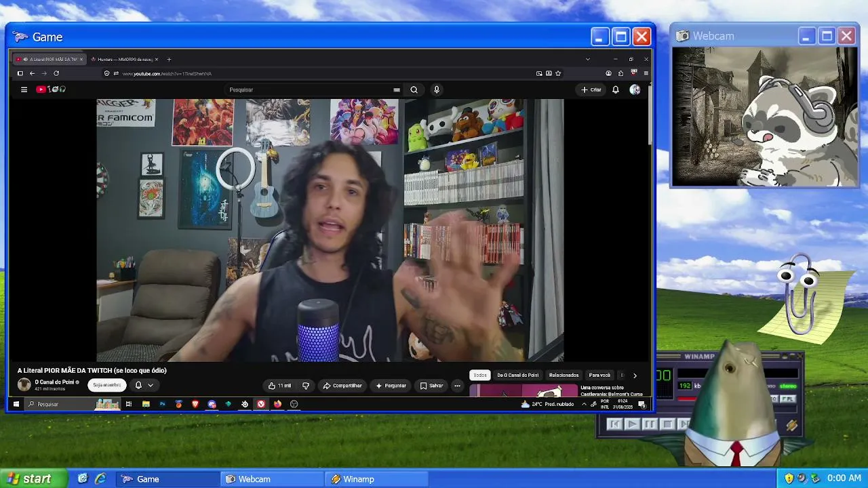The width and height of the screenshot is (868, 488).
Task: Click the YouTube search magnifier button
Action: (x=414, y=89)
